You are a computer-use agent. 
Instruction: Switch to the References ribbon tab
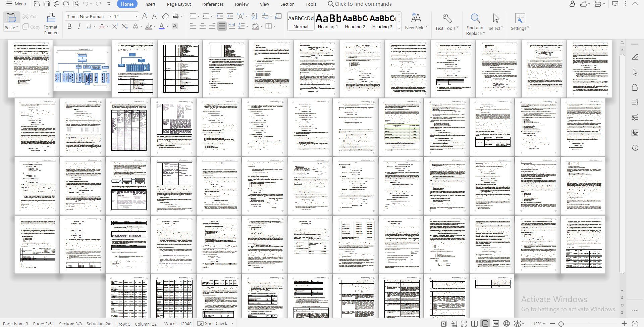point(213,4)
